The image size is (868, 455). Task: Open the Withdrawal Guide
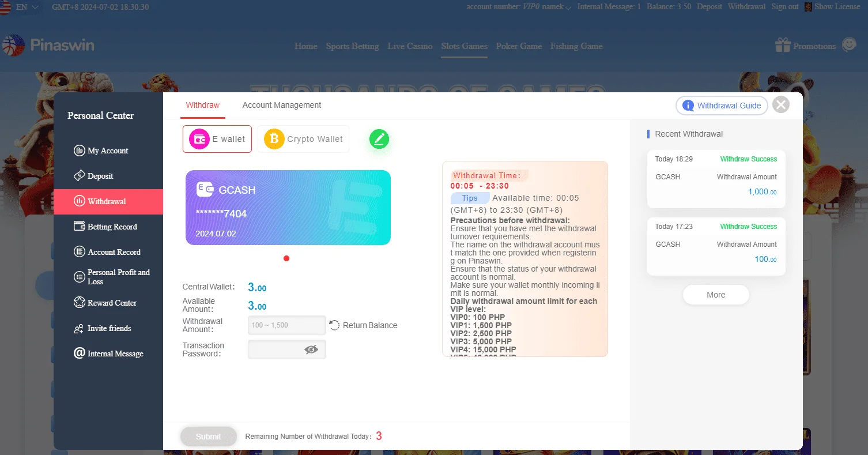click(x=722, y=106)
